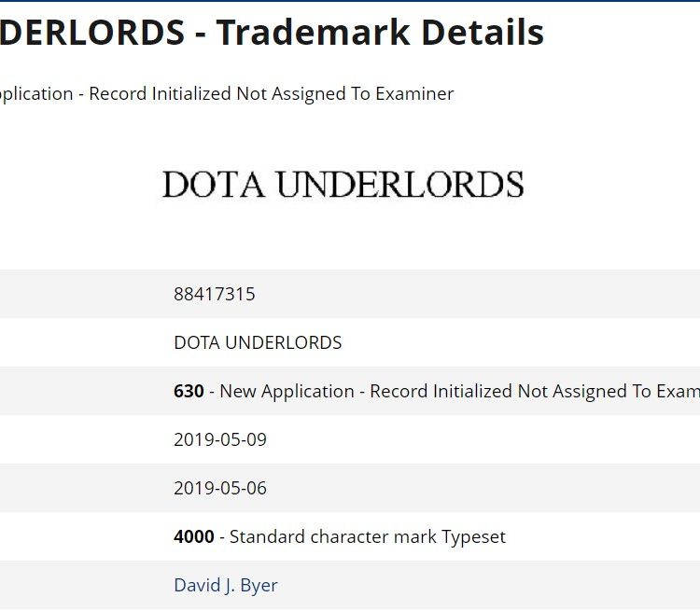Click the bold mark code 4000
Viewport: 700px width, 611px height.
(x=193, y=537)
